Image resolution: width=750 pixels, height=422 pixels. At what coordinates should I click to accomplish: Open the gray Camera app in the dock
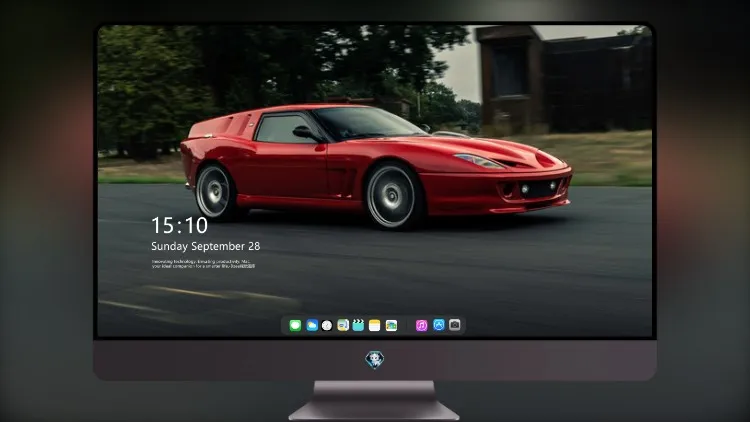(x=455, y=325)
